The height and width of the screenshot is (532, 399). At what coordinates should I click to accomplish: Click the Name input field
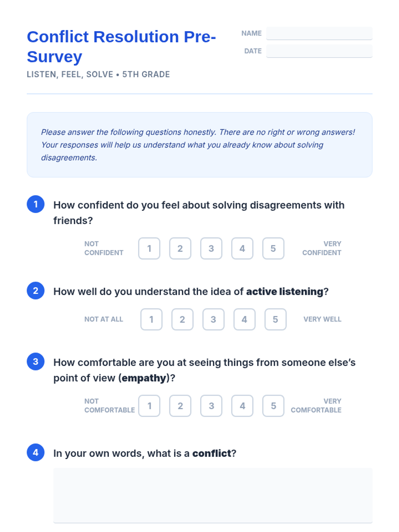[319, 33]
